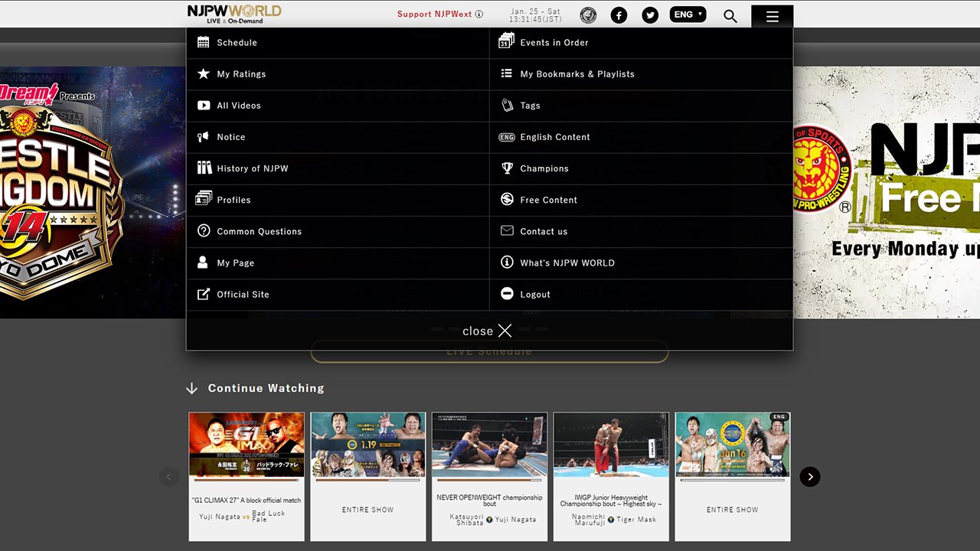
Task: Click the progress bar under the Jun.16 show
Action: tap(733, 480)
